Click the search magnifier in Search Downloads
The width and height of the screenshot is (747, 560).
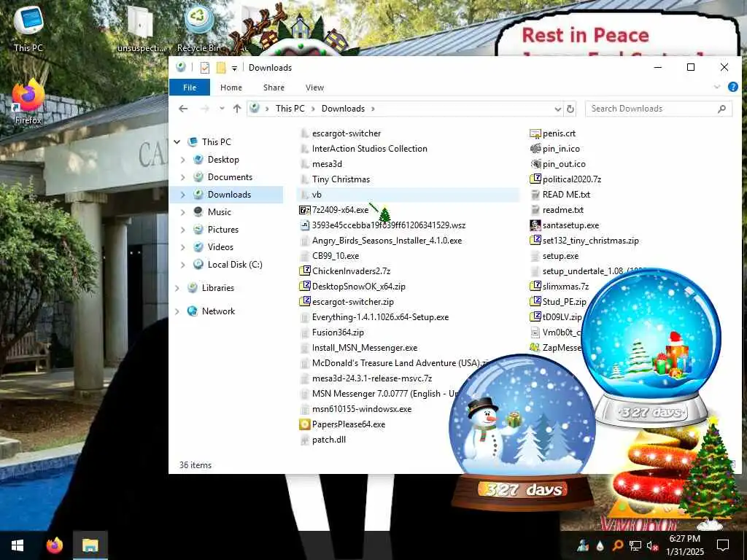click(x=721, y=109)
